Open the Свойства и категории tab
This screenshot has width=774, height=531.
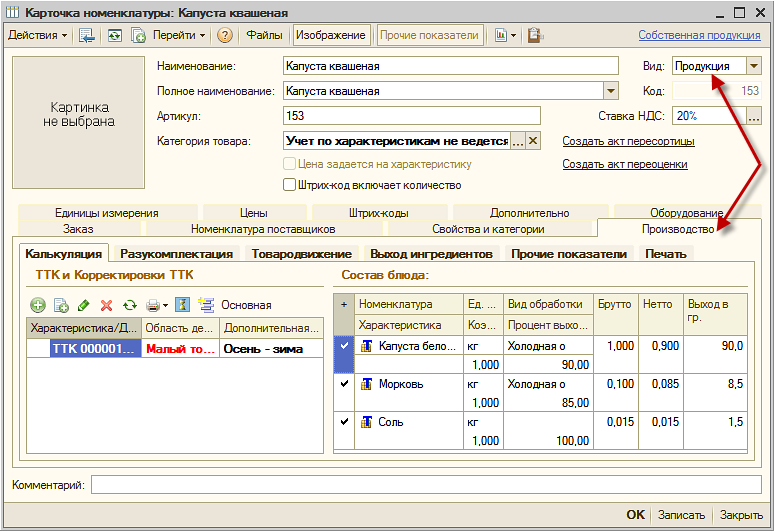[x=488, y=228]
